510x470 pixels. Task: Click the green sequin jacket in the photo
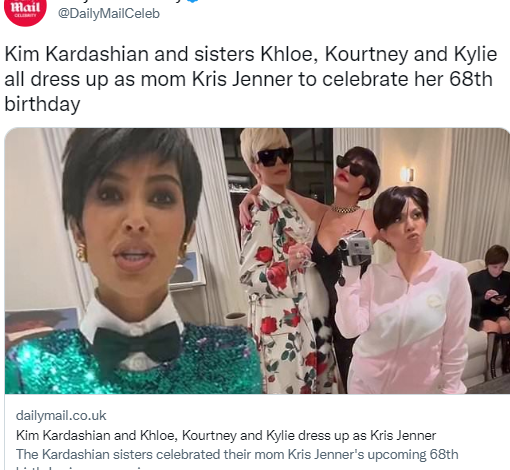pos(133,362)
